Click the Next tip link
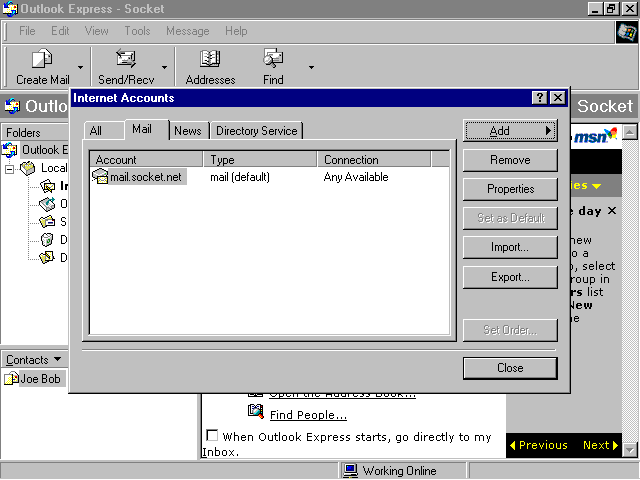The width and height of the screenshot is (640, 480). click(x=600, y=445)
